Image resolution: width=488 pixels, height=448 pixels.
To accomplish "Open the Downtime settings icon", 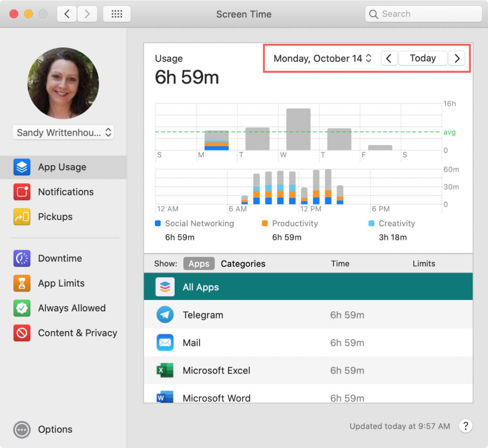I will click(x=22, y=258).
